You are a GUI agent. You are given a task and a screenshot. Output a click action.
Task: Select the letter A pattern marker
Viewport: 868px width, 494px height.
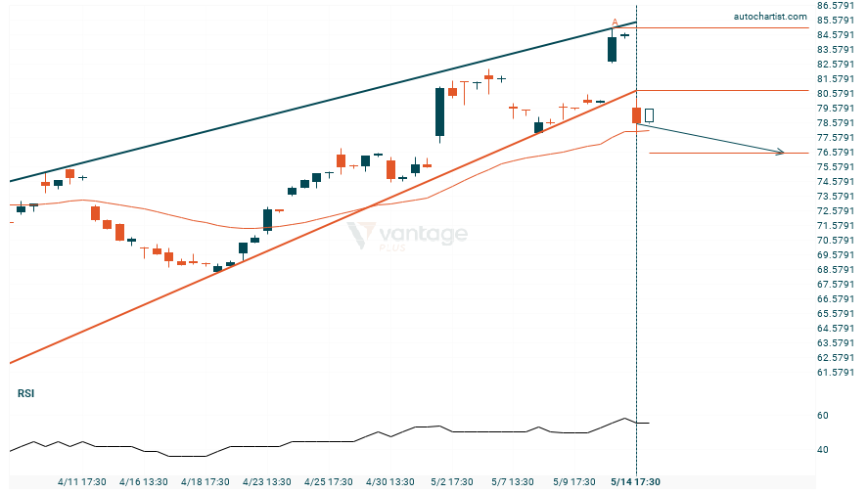tap(615, 22)
